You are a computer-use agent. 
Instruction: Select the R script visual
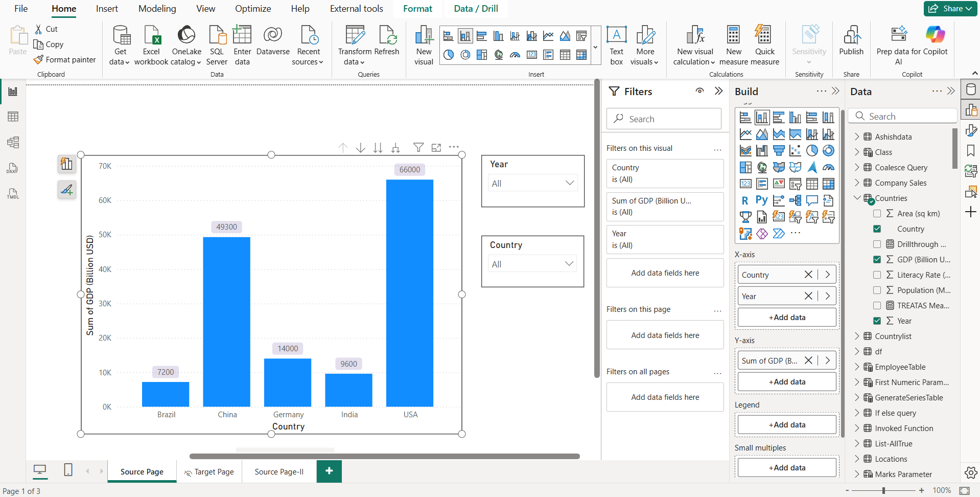click(x=745, y=200)
